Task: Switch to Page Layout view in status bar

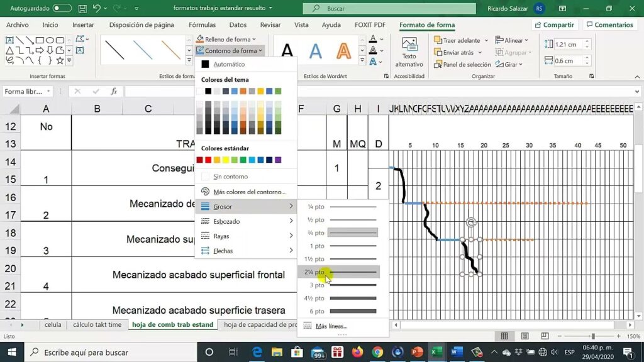Action: point(525,336)
